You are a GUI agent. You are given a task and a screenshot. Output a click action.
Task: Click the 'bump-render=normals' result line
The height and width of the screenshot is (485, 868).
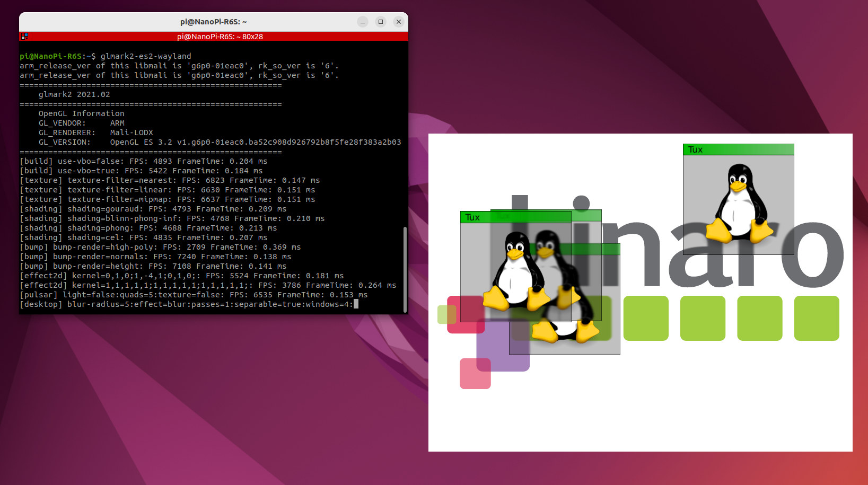point(155,257)
